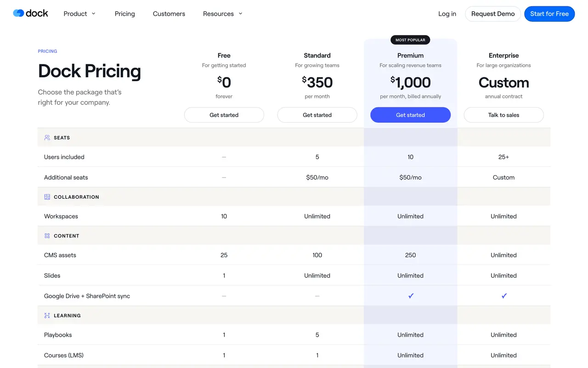Click the small PRICING label
Screen dimensions: 588x368
pos(48,51)
